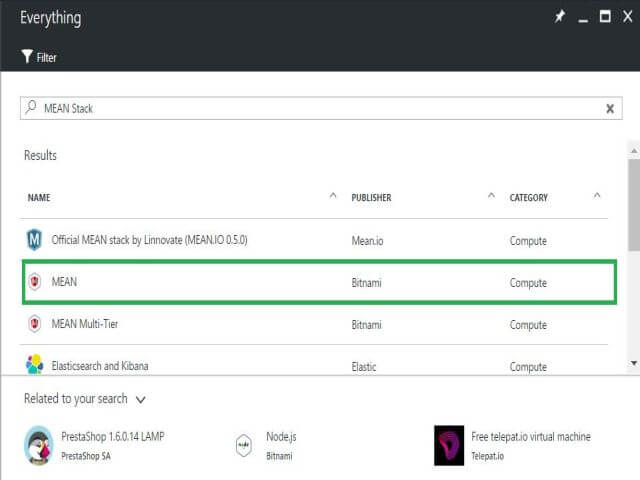Viewport: 640px width, 480px height.
Task: Click the Node.js hexagon icon
Action: [243, 446]
